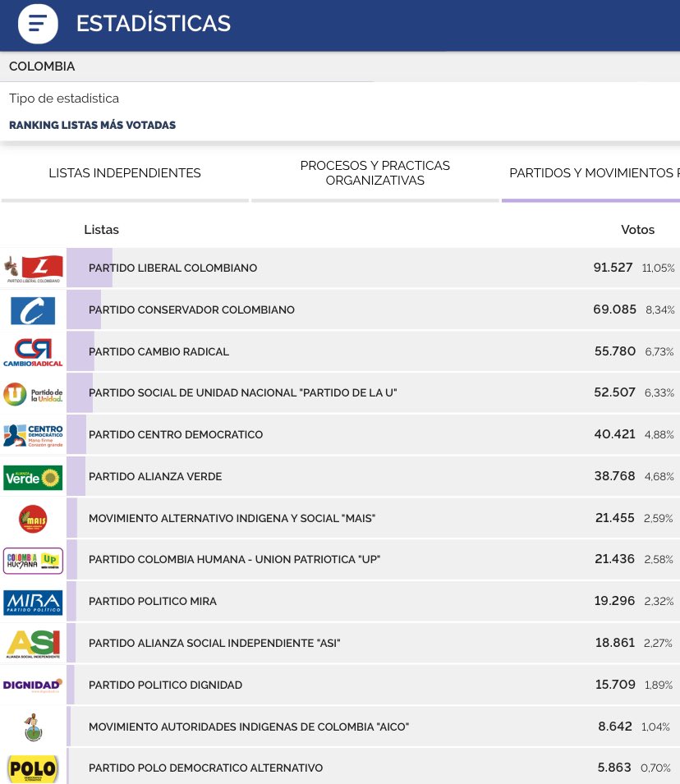
Task: Click the Cambio Radical logo
Action: [x=33, y=352]
